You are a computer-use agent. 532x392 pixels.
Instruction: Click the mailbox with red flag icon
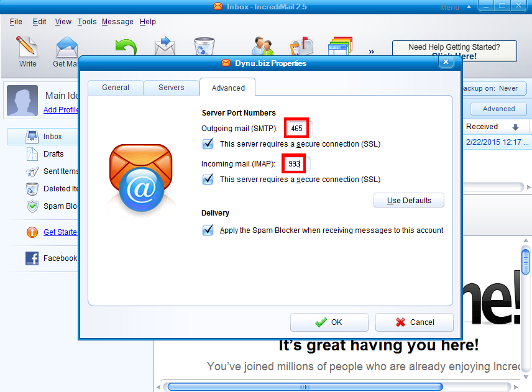(301, 46)
